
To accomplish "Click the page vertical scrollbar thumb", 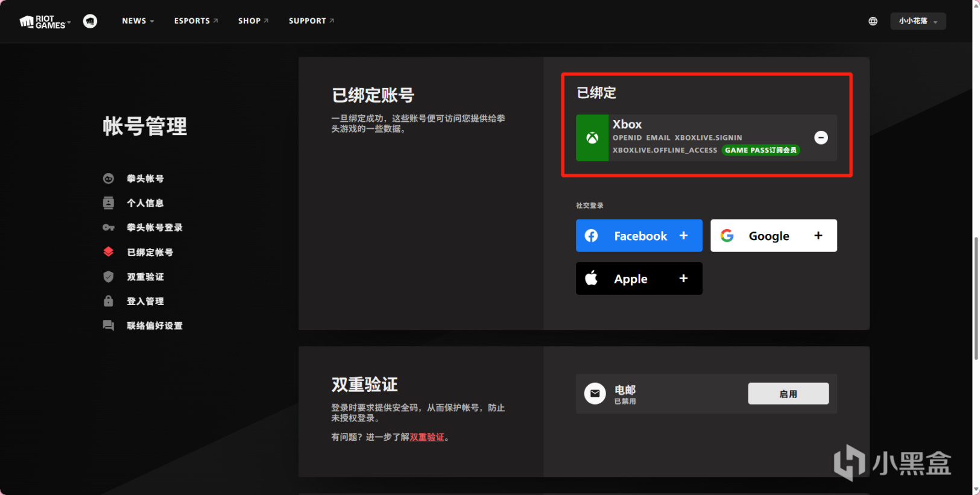I will point(976,298).
